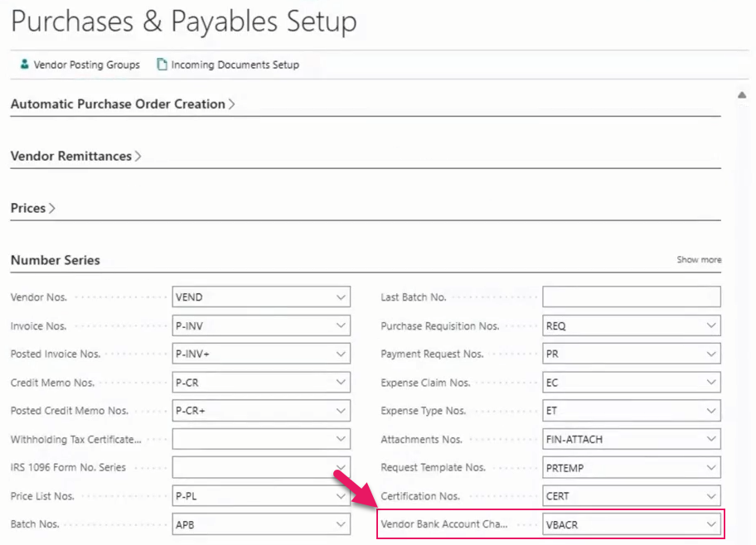Viewport: 756px width, 545px height.
Task: Open Incoming Documents Setup action
Action: (228, 65)
